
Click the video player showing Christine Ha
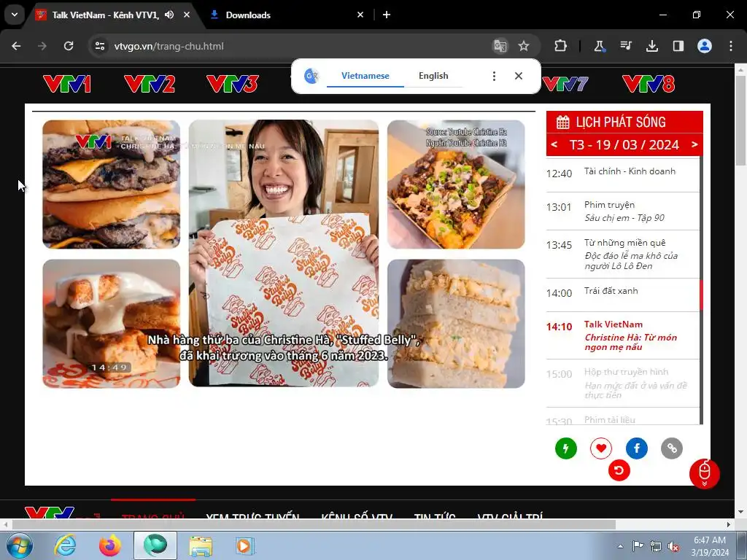tap(284, 254)
